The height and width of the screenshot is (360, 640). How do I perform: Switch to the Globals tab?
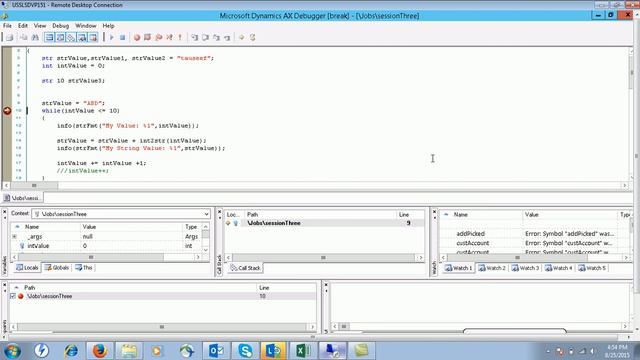57,268
